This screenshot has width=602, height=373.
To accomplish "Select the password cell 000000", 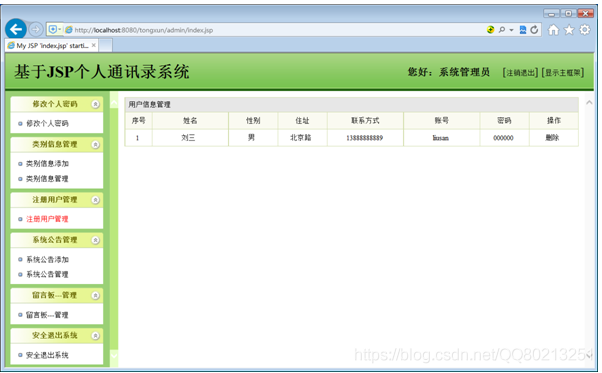I will pyautogui.click(x=503, y=138).
